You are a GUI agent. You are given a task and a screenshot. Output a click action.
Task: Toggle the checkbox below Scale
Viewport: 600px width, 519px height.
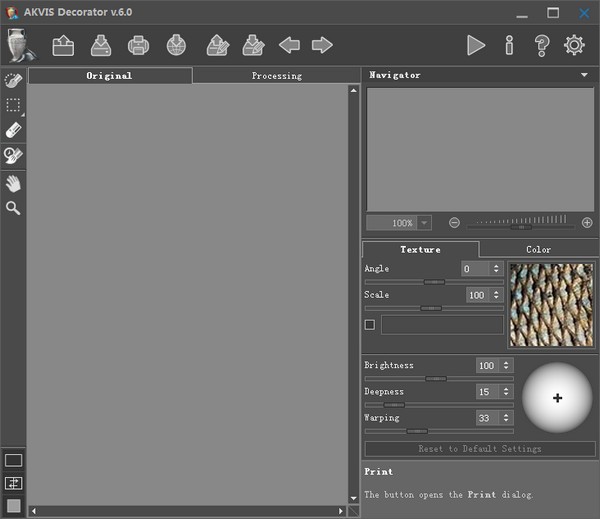(x=370, y=325)
